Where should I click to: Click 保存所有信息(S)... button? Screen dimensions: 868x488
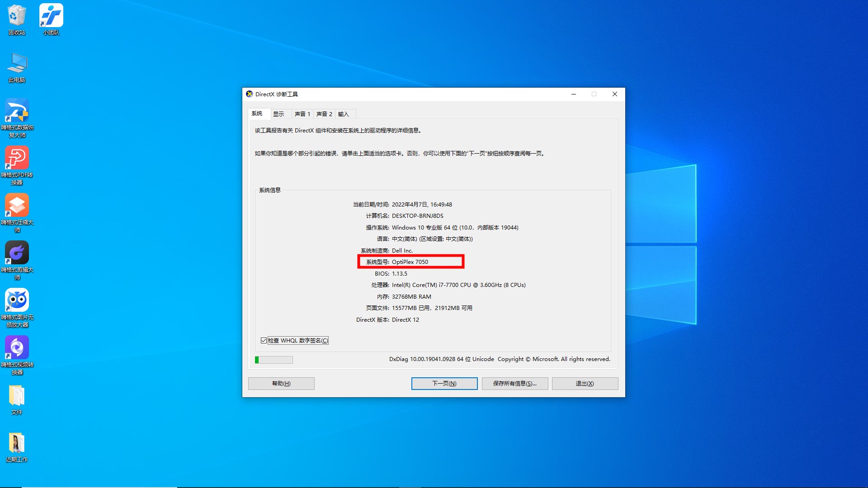click(515, 384)
